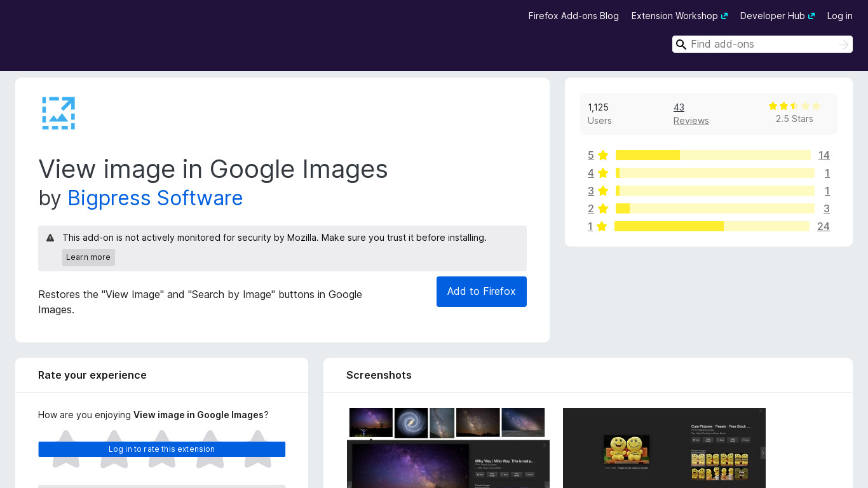The image size is (868, 488).
Task: Click the 5-star rating bar
Action: tap(713, 155)
